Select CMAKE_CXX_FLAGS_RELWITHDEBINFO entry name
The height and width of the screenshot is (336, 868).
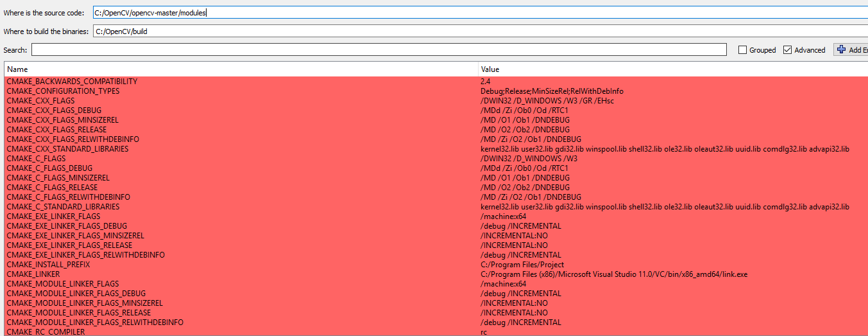click(72, 139)
